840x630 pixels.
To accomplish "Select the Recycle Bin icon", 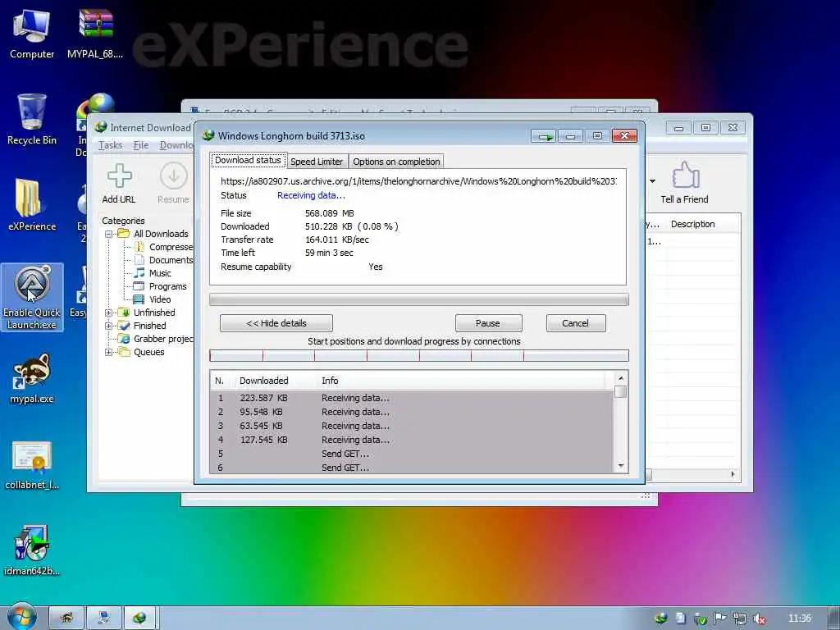I will (x=32, y=119).
